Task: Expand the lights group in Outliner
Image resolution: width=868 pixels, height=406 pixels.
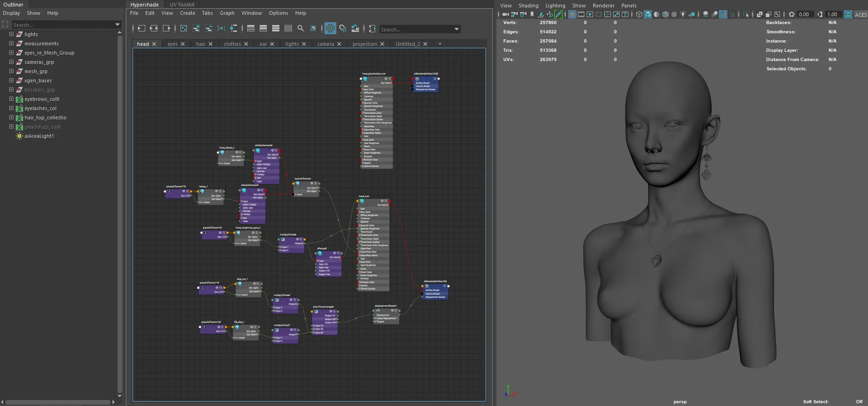Action: tap(11, 34)
